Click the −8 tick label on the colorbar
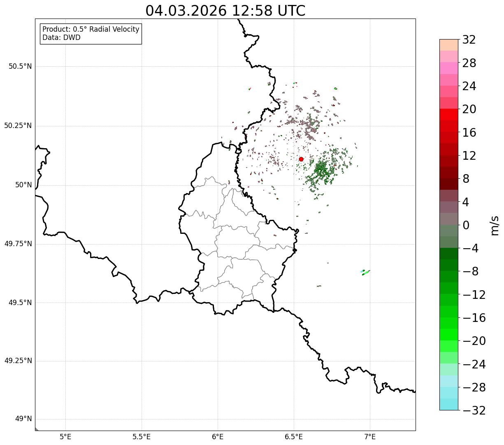 coord(471,272)
